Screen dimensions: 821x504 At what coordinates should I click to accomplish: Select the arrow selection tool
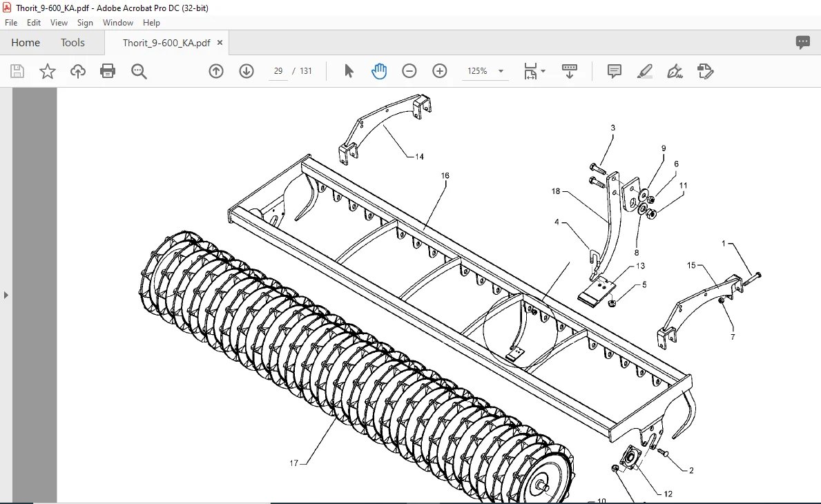pyautogui.click(x=349, y=71)
